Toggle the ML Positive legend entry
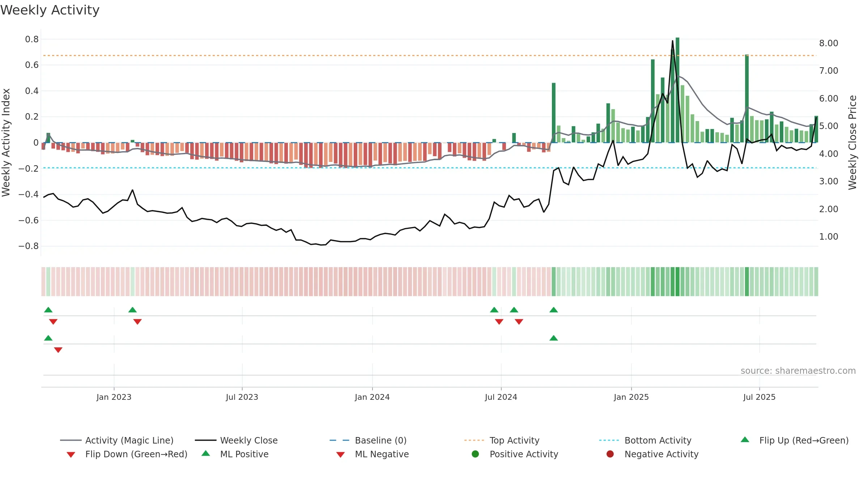This screenshot has height=488, width=868. click(x=235, y=454)
